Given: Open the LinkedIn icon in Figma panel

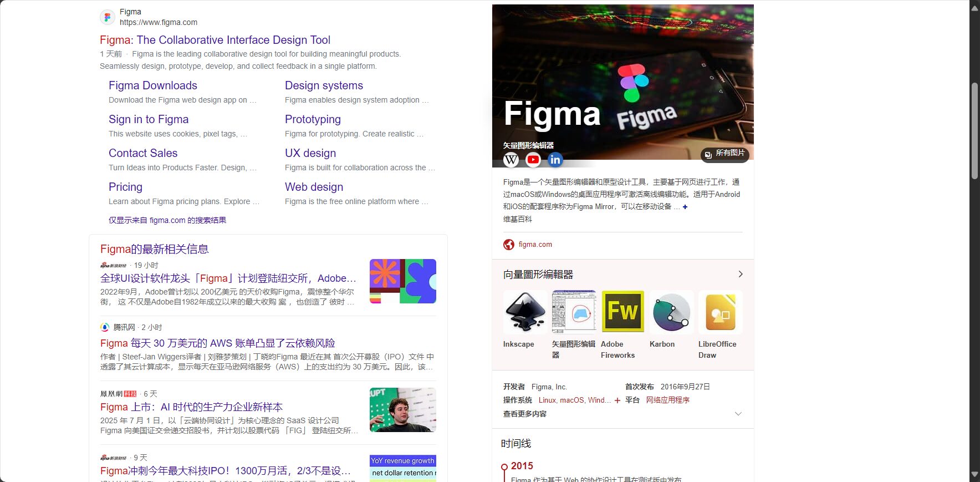Looking at the screenshot, I should [555, 160].
